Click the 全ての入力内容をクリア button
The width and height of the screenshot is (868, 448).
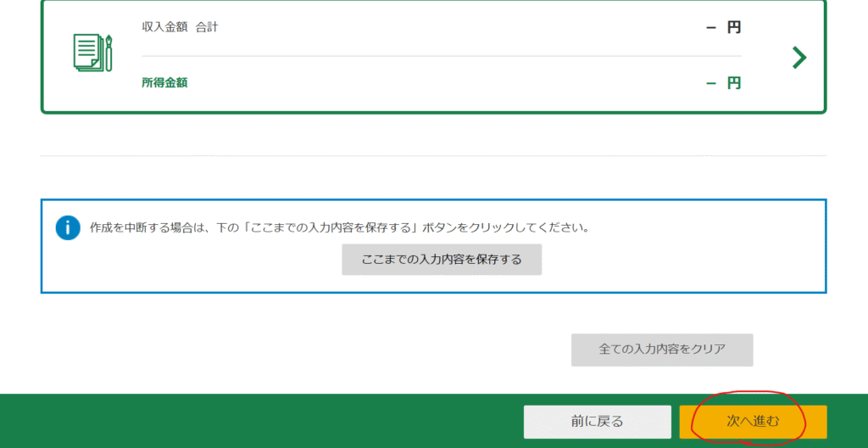pos(662,349)
